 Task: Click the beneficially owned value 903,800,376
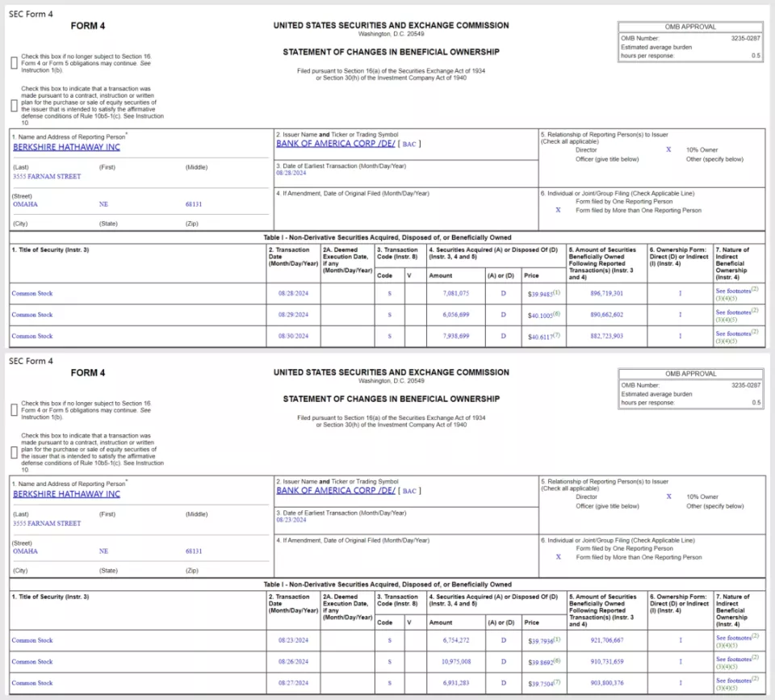click(606, 683)
